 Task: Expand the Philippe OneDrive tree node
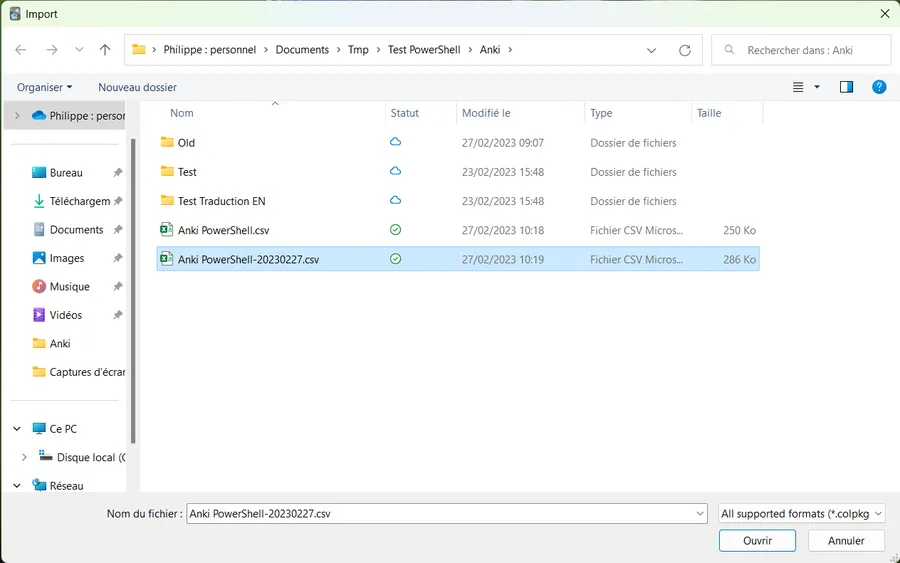tap(17, 116)
